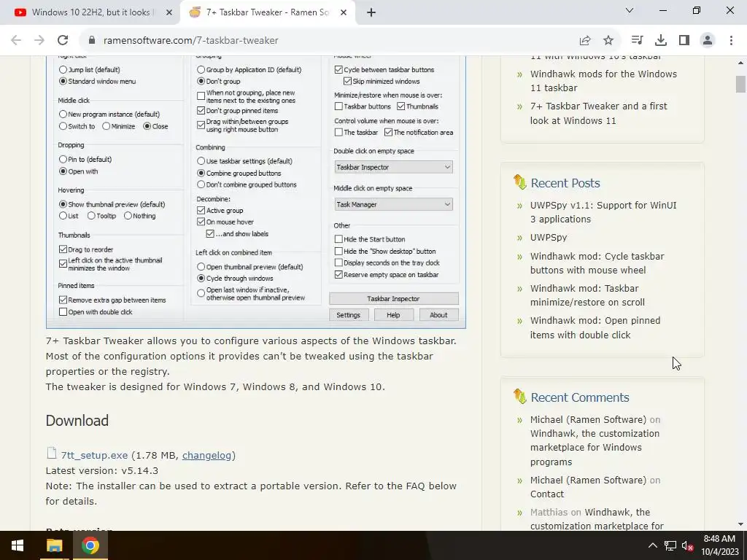Click the scrollbar down arrow
Viewport: 747px width, 560px height.
[x=740, y=524]
